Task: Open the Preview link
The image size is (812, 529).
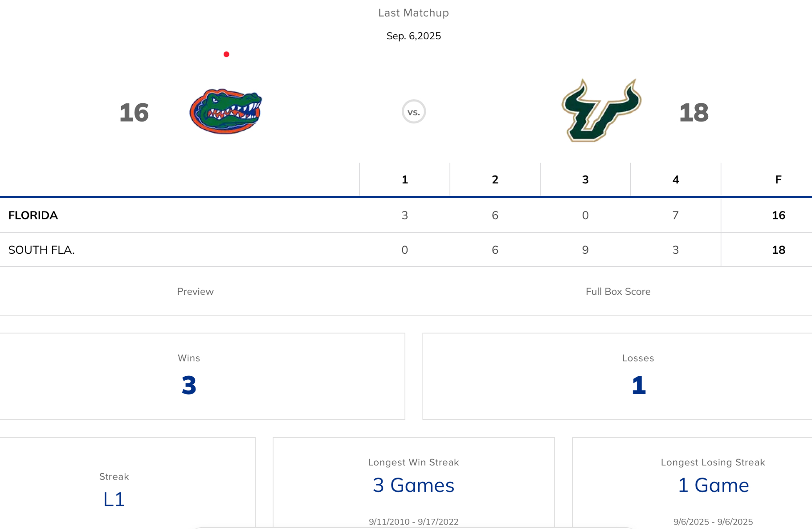Action: [x=195, y=292]
